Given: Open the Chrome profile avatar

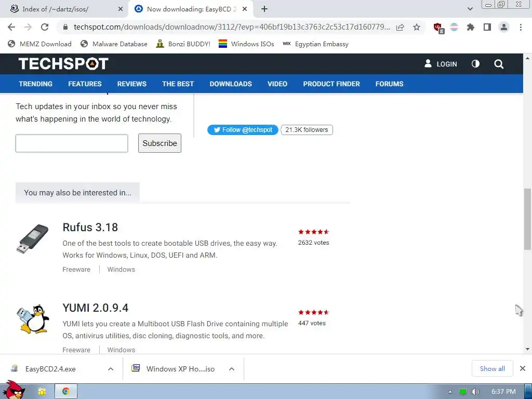Looking at the screenshot, I should (504, 27).
